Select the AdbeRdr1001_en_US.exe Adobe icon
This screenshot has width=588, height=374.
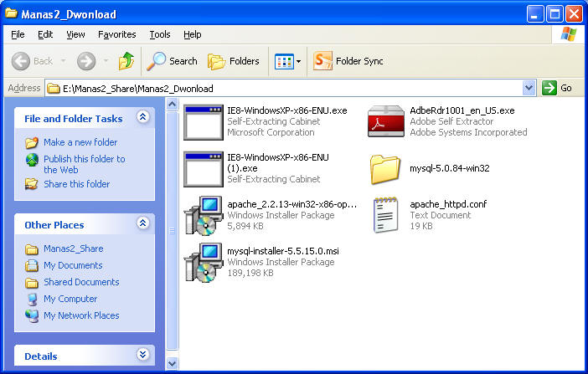click(386, 121)
